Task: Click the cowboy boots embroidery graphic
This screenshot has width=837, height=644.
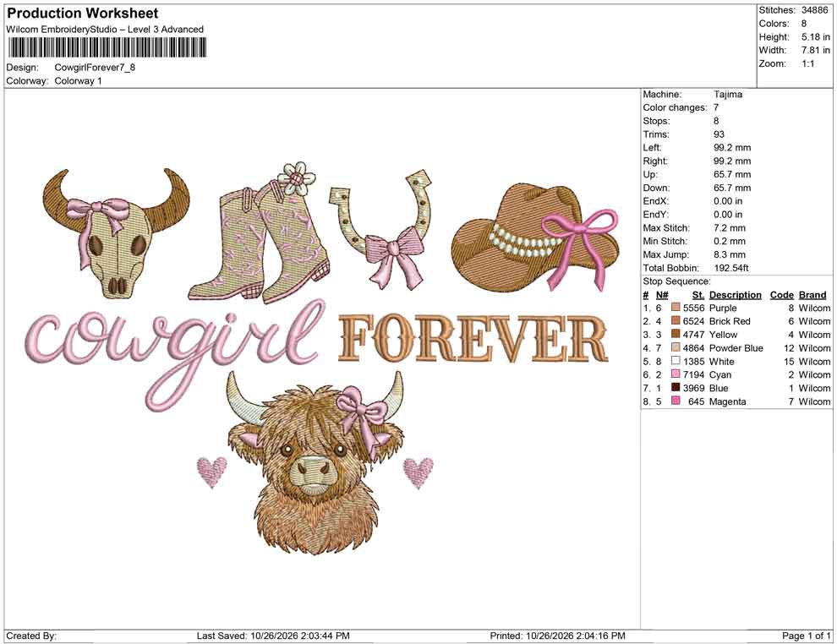Action: 258,233
